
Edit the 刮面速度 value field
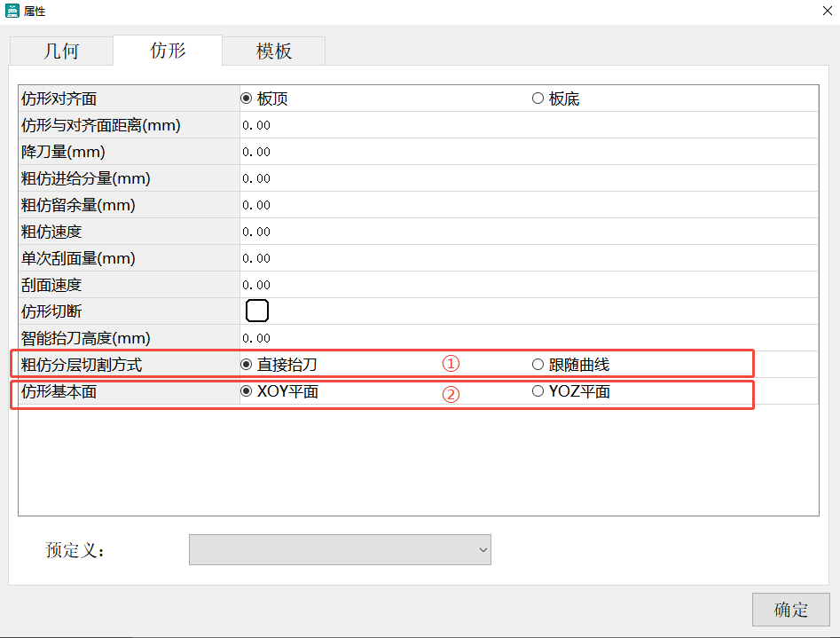[x=528, y=285]
